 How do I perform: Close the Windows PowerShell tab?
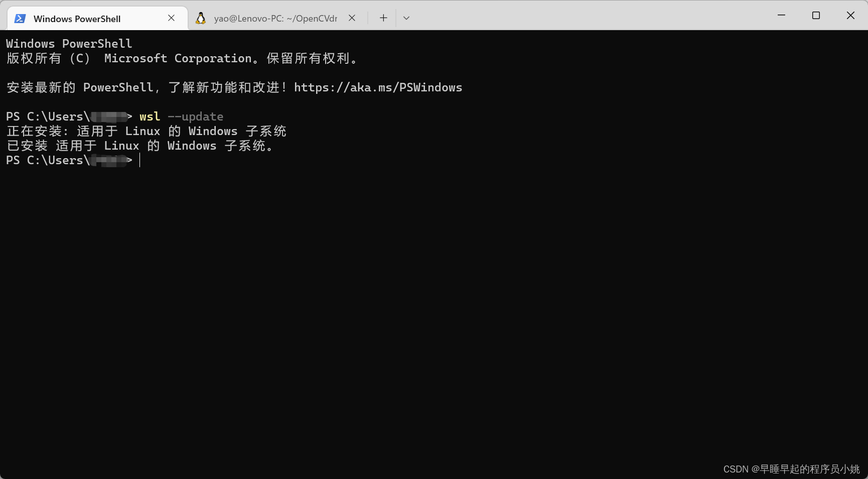pyautogui.click(x=172, y=18)
